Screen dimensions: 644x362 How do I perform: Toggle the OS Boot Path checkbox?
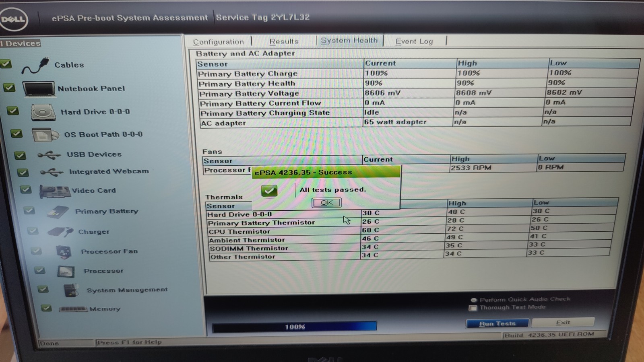17,133
